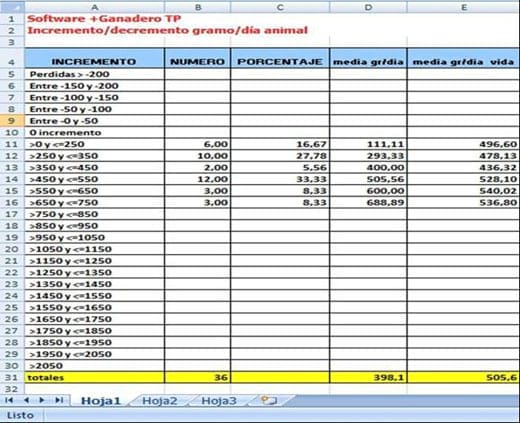
Task: Select column D header
Action: 368,7
